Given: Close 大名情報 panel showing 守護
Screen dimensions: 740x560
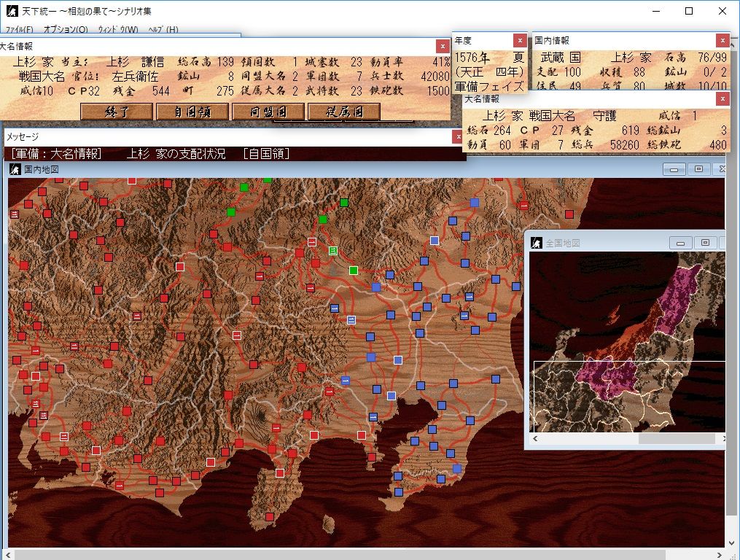Looking at the screenshot, I should pyautogui.click(x=723, y=99).
